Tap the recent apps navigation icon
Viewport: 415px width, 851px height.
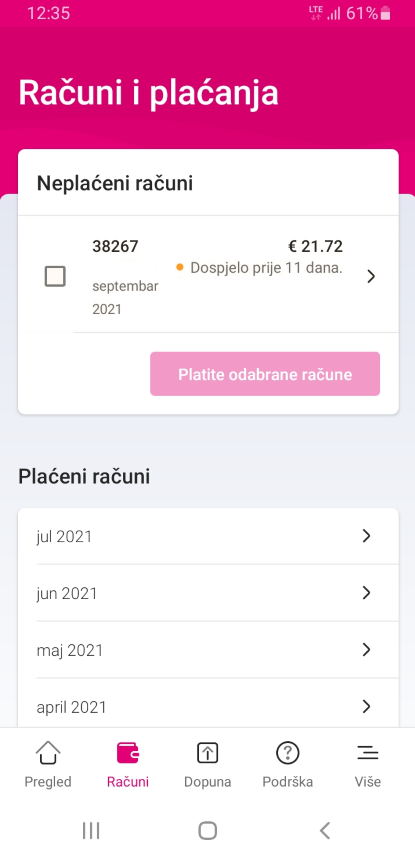[x=91, y=830]
